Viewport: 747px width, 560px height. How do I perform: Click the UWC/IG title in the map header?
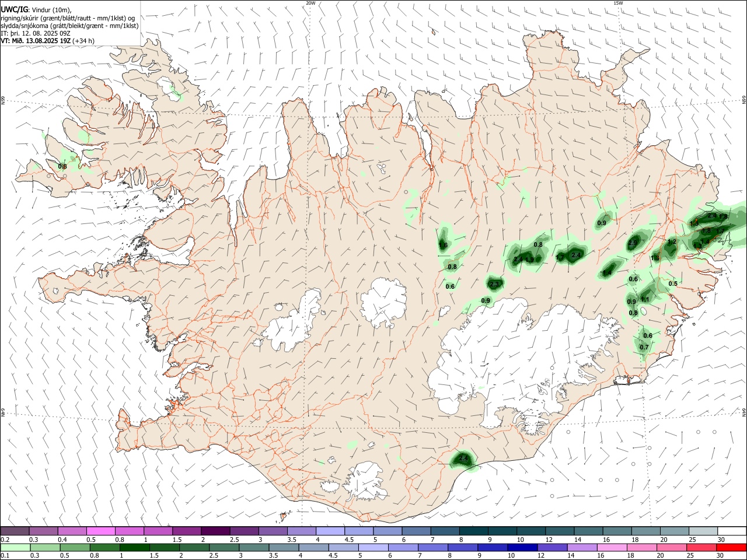click(x=14, y=9)
